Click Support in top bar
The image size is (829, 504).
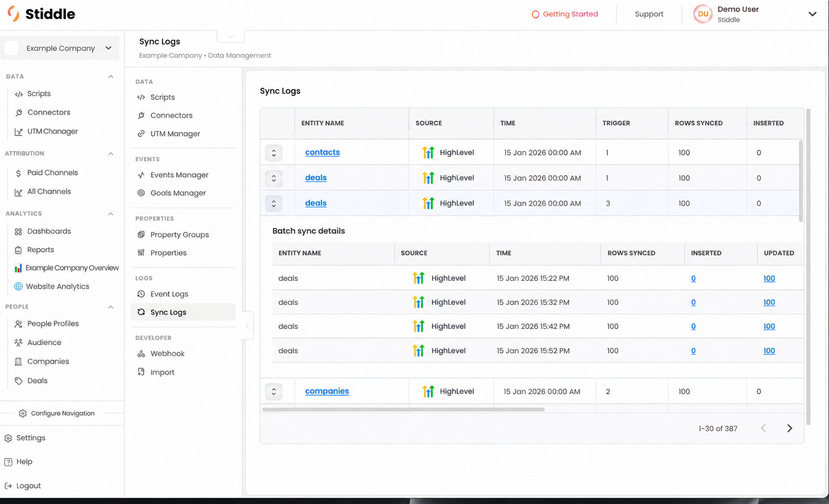[649, 14]
